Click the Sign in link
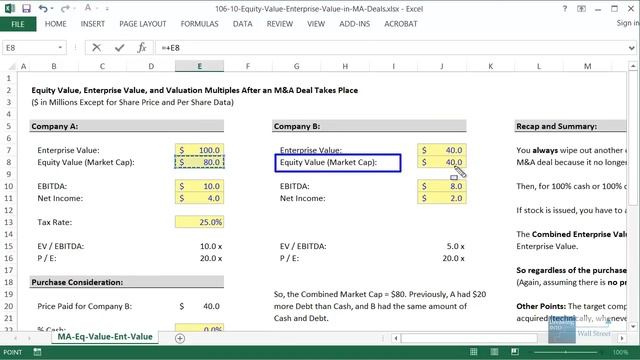 click(627, 23)
